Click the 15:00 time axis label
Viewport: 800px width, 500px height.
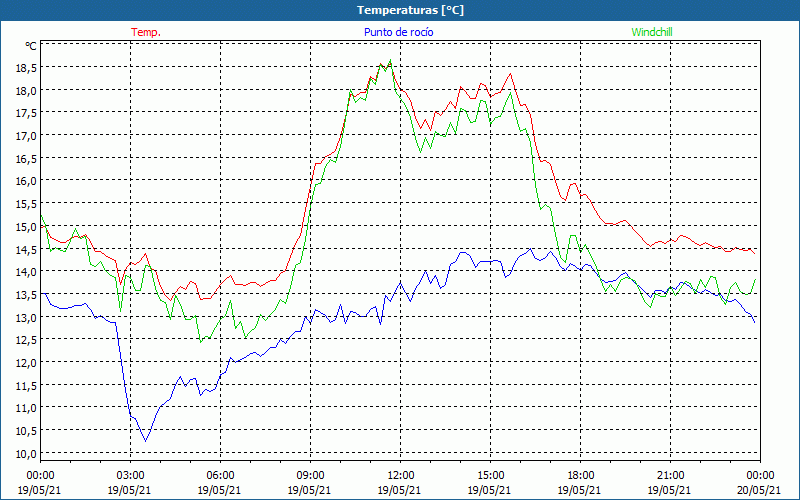490,475
